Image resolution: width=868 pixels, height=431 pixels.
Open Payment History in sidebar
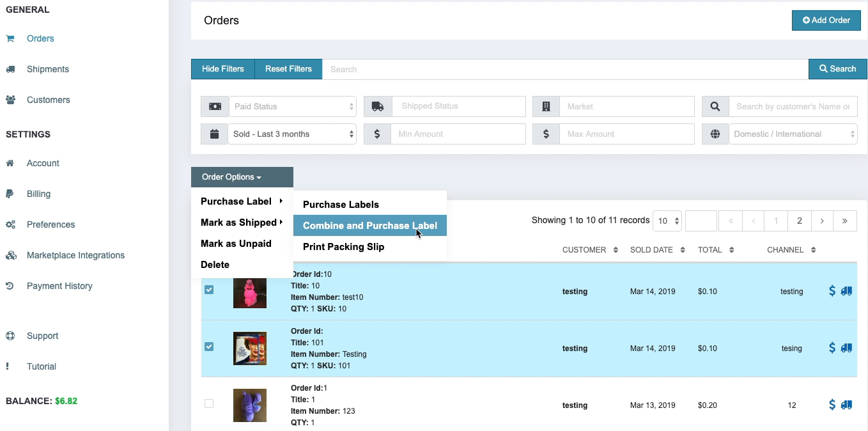(x=59, y=286)
